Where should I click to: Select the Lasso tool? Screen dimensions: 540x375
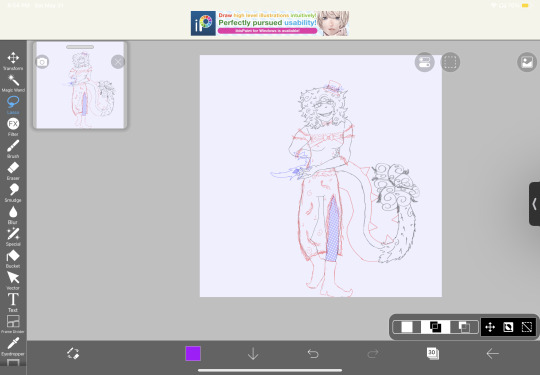(13, 105)
